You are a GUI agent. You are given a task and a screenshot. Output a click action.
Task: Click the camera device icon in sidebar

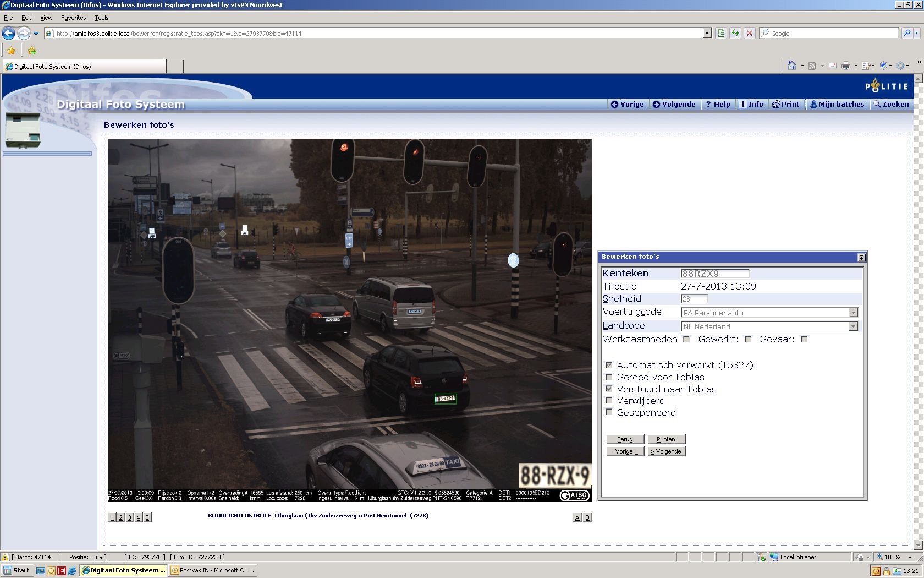pyautogui.click(x=23, y=130)
